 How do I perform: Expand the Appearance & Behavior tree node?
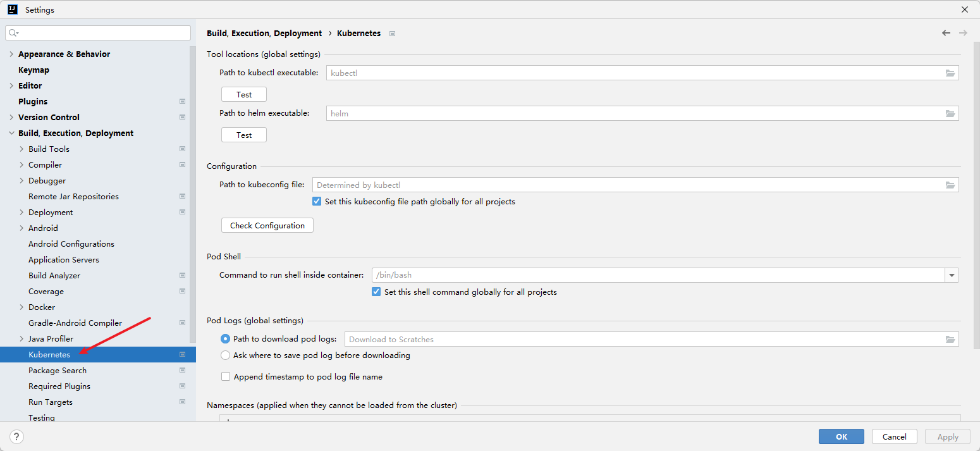tap(11, 54)
